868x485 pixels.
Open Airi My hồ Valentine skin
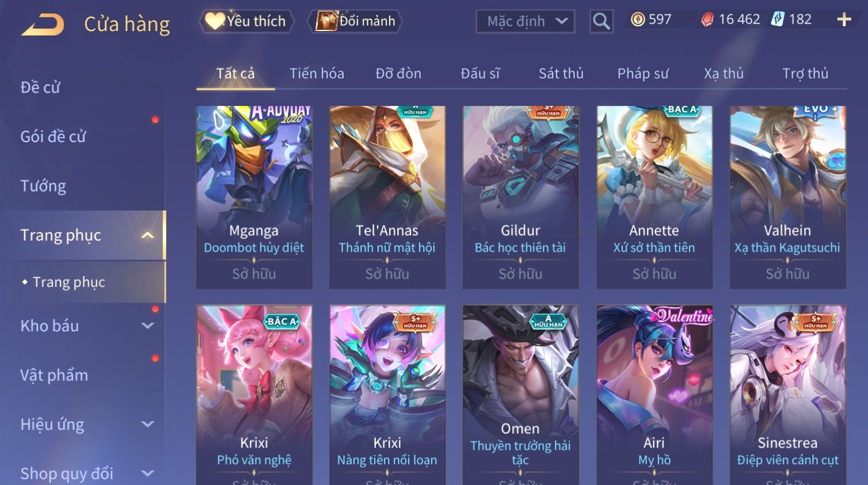pyautogui.click(x=654, y=395)
